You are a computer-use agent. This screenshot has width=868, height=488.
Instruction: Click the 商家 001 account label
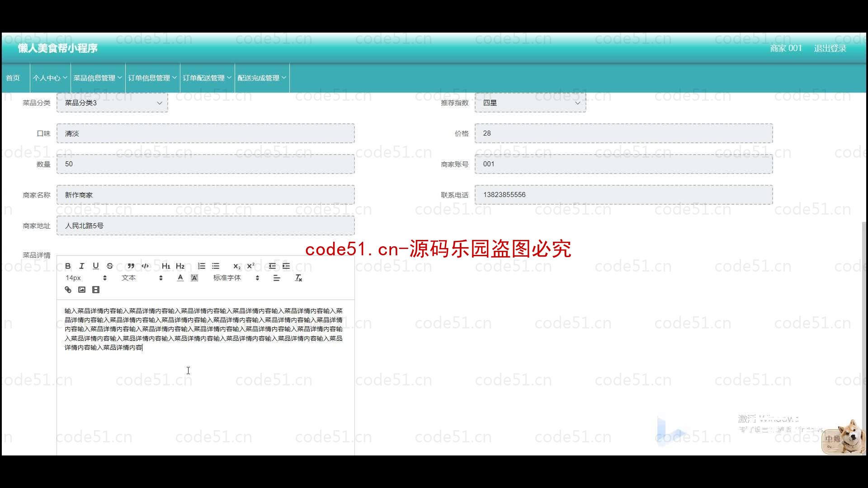pos(786,48)
